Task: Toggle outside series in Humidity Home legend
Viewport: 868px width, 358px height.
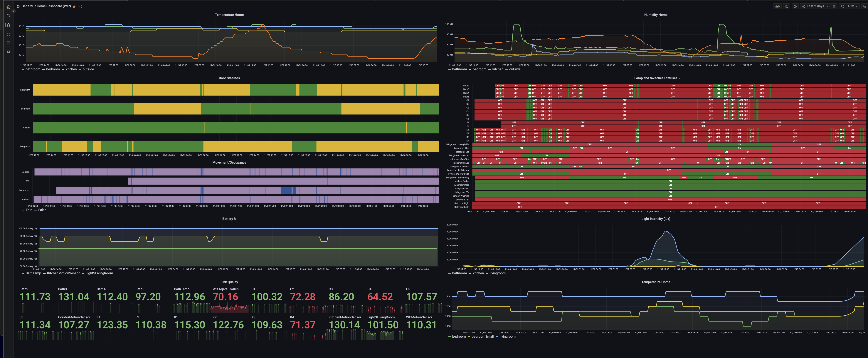Action: (x=514, y=69)
